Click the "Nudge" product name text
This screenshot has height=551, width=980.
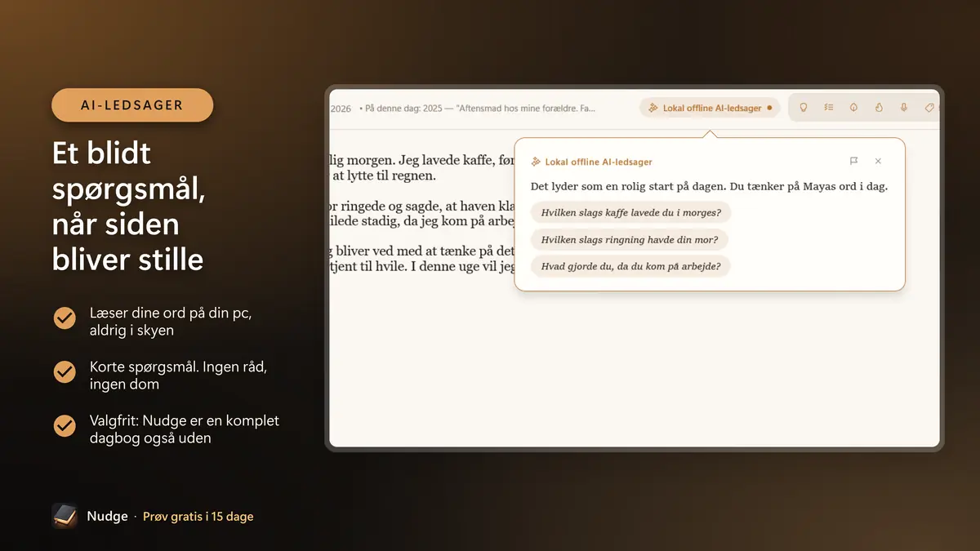pos(108,517)
